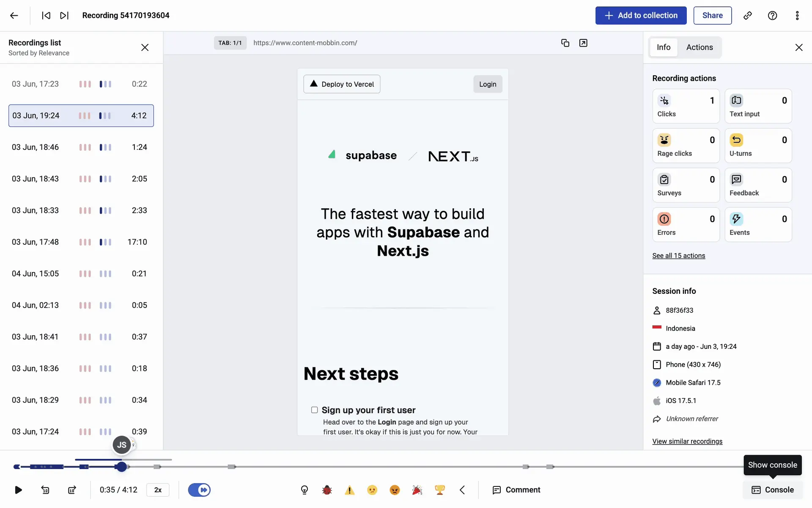Collapse the emoji reactions chevron
Image resolution: width=812 pixels, height=508 pixels.
click(x=462, y=490)
